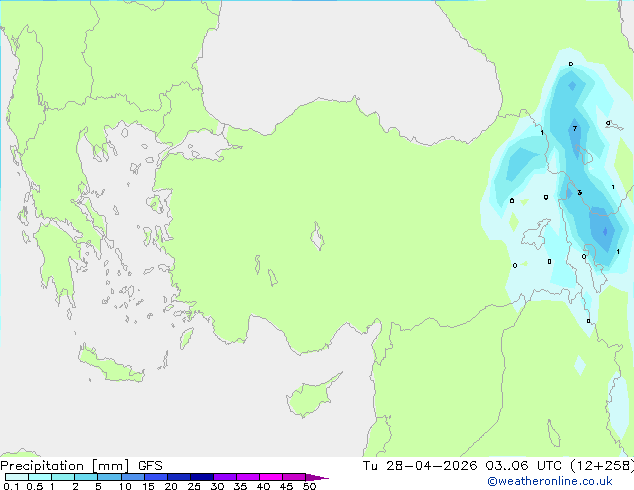This screenshot has width=634, height=490.
Task: Click the 45–50 mm legend color box
Action: coord(294,477)
